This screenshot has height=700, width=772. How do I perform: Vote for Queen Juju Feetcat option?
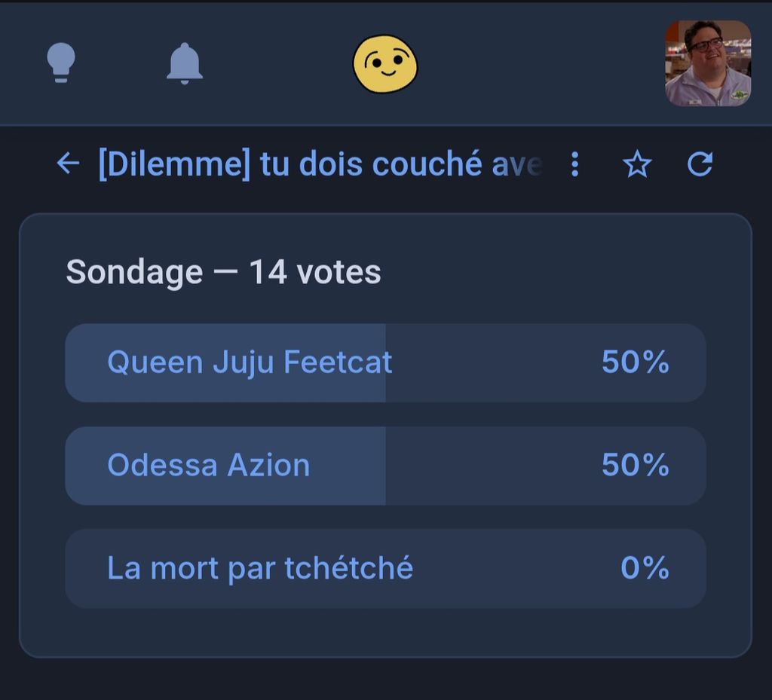pyautogui.click(x=385, y=363)
